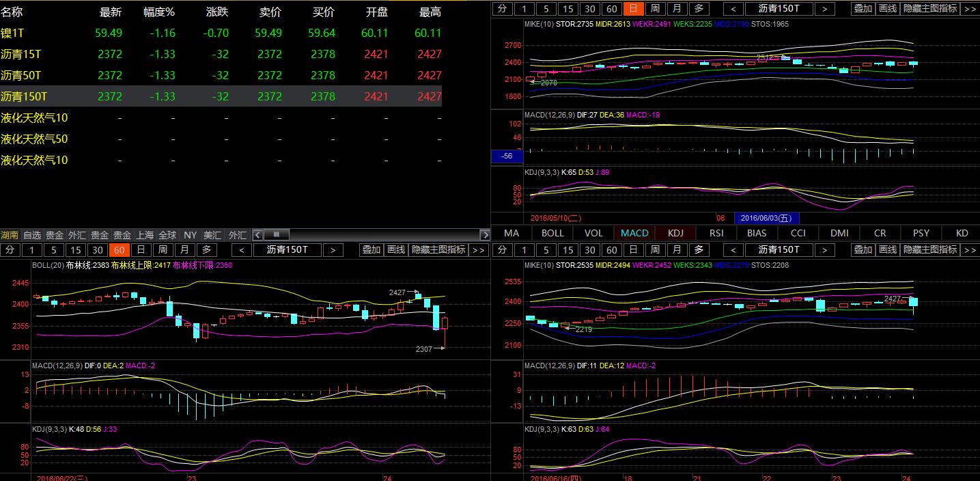Open the 自选 market tab
Image resolution: width=980 pixels, height=481 pixels.
point(32,235)
